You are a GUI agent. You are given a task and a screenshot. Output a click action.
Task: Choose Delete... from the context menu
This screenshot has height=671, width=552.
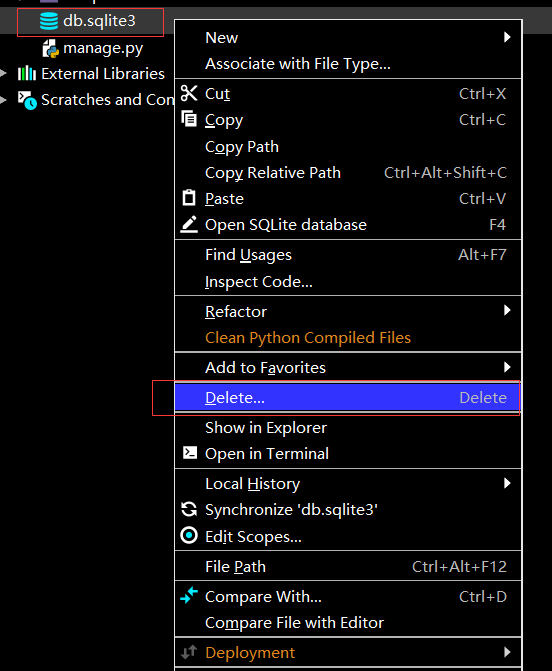(348, 398)
